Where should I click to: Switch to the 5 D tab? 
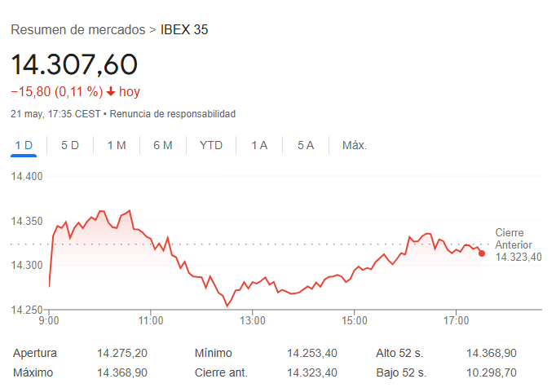(x=70, y=145)
